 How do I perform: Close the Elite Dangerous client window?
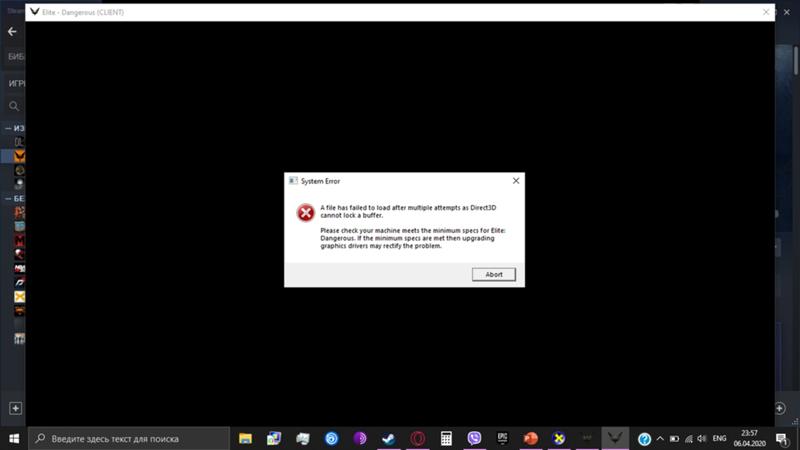click(x=766, y=12)
